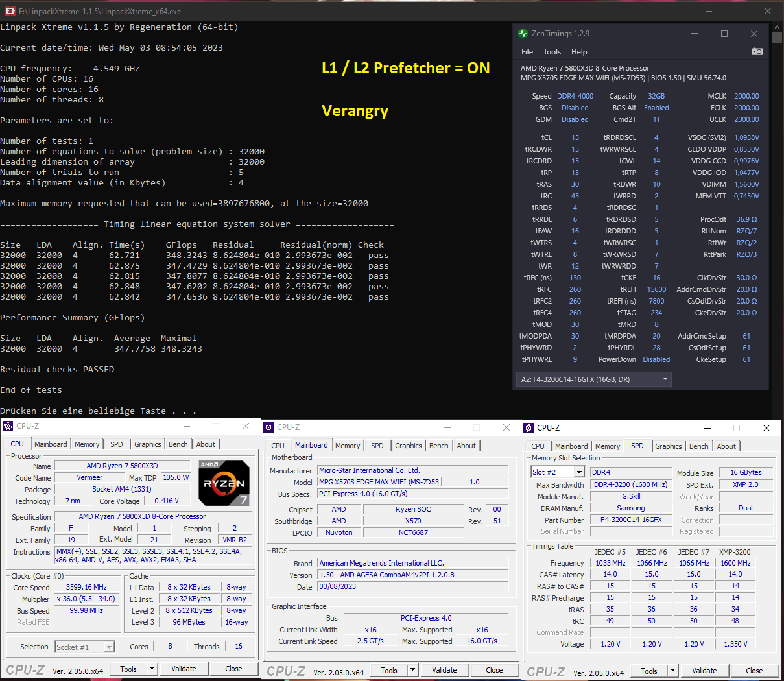Click tRFC (ns) value 130 in ZenTimings
784x681 pixels.
pos(575,278)
